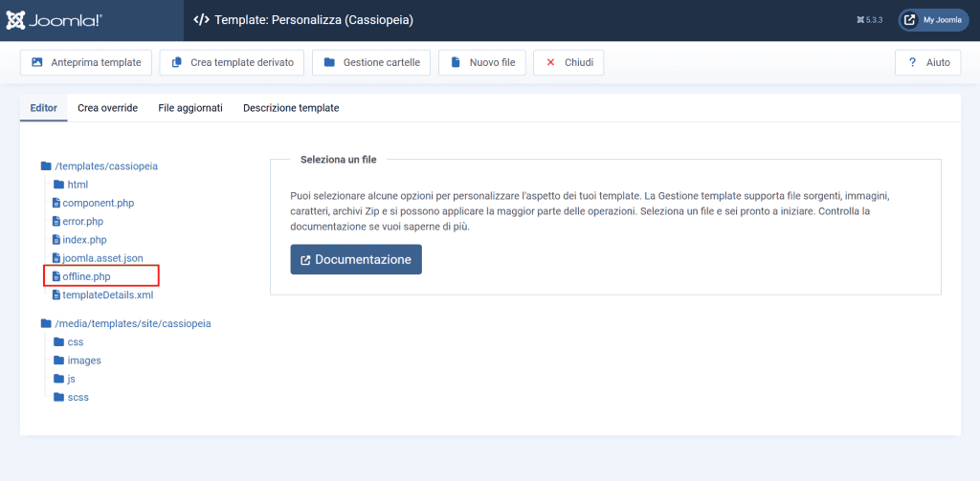Viewport: 980px width, 481px height.
Task: Click the Joomla version 5.3.3 indicator
Action: point(869,20)
